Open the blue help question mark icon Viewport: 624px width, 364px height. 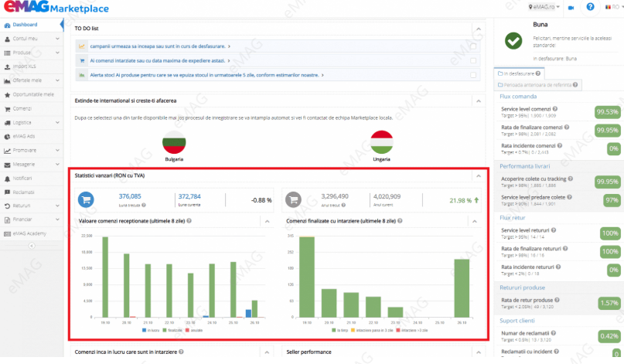tap(590, 7)
